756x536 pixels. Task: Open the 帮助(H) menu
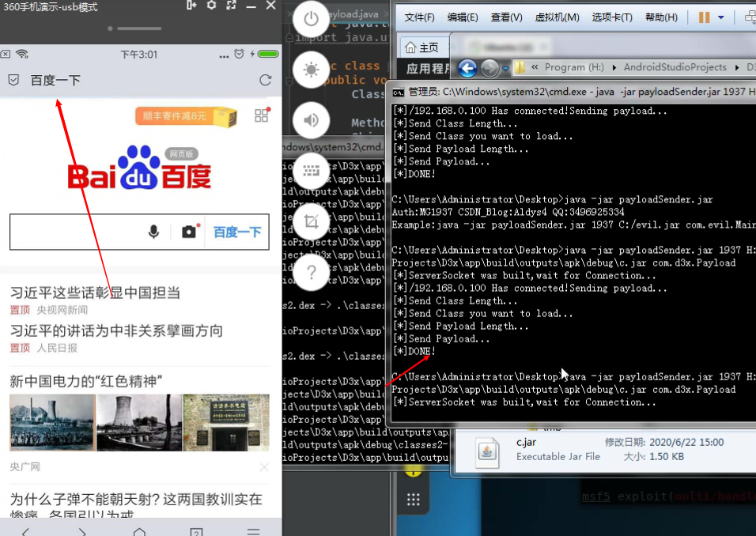[661, 17]
